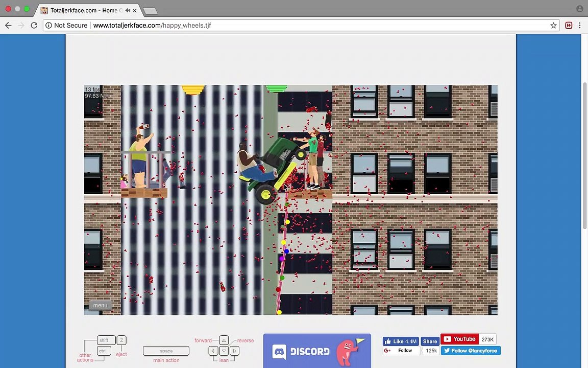Click the Chrome profile avatar icon
Viewport: 588px width, 368px height.
click(579, 9)
